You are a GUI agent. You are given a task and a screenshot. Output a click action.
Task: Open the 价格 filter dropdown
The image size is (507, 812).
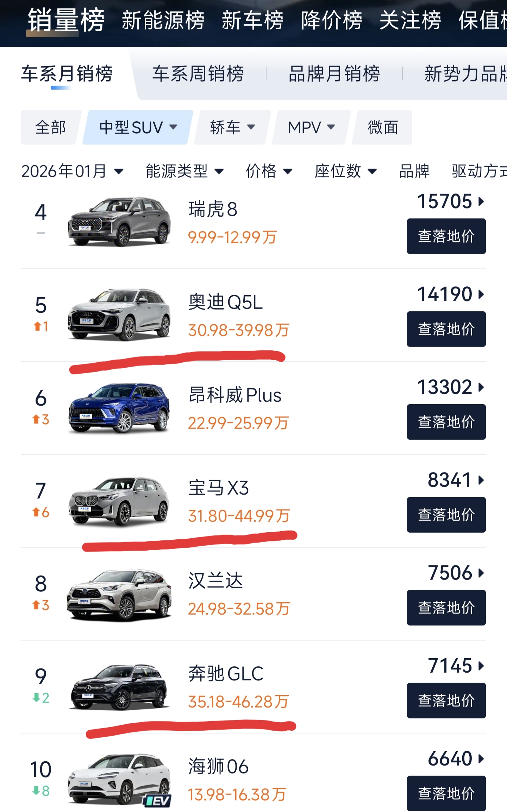click(269, 171)
